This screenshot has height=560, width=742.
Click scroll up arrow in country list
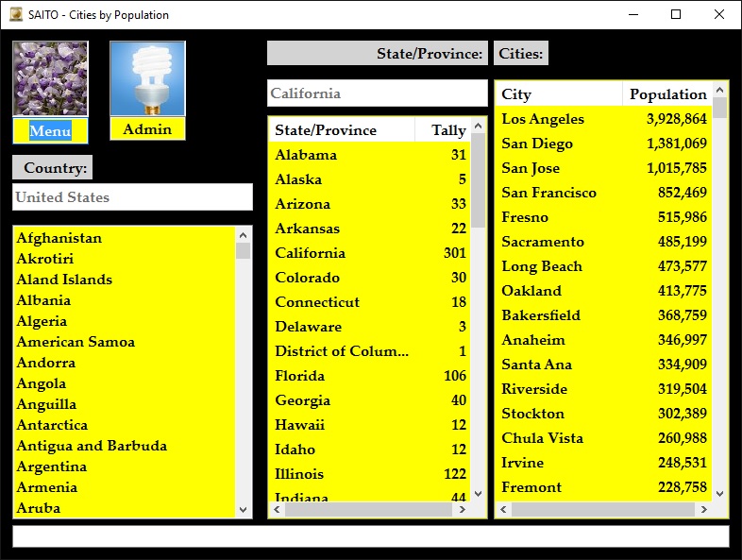pyautogui.click(x=243, y=234)
